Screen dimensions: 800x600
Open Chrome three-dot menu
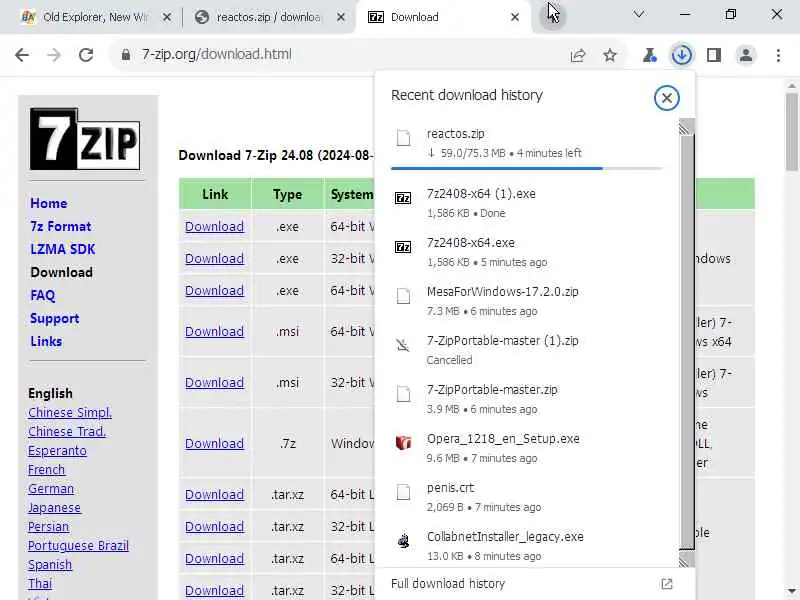coord(778,55)
